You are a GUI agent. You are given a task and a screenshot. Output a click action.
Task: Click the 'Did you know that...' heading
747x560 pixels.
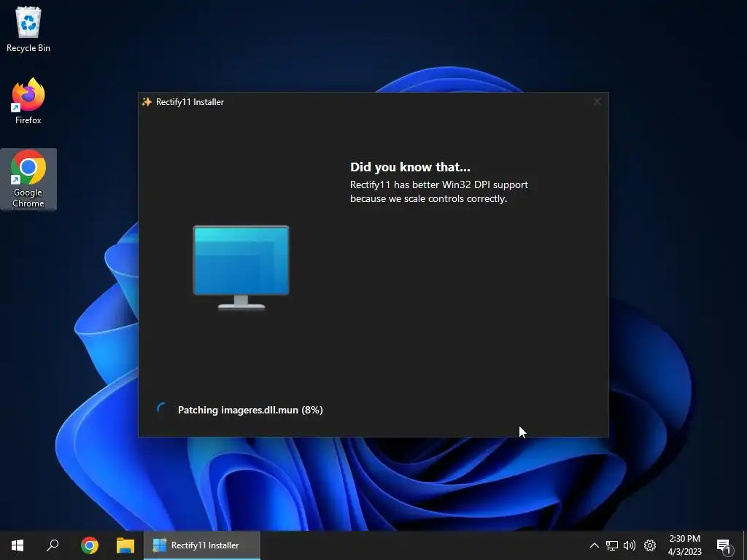pos(410,167)
